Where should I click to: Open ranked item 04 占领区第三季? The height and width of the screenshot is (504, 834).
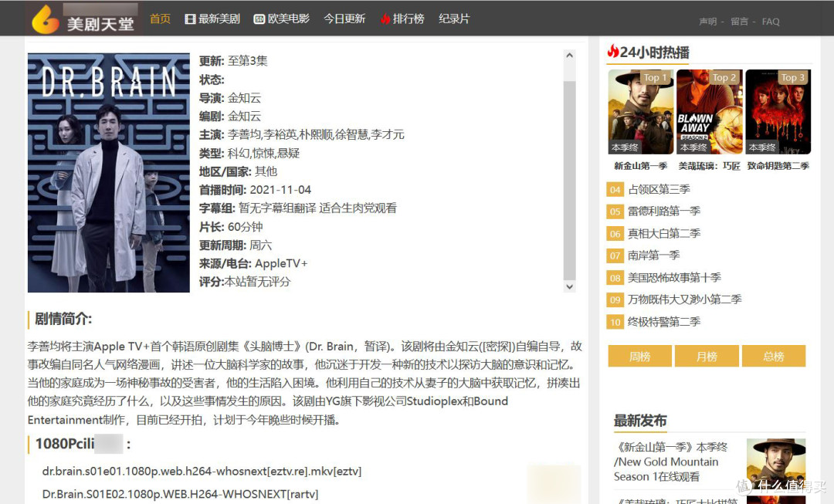pos(659,189)
